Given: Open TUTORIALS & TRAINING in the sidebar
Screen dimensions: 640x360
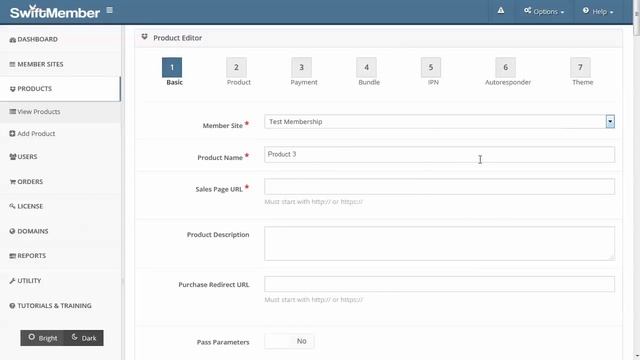Looking at the screenshot, I should 60,306.
